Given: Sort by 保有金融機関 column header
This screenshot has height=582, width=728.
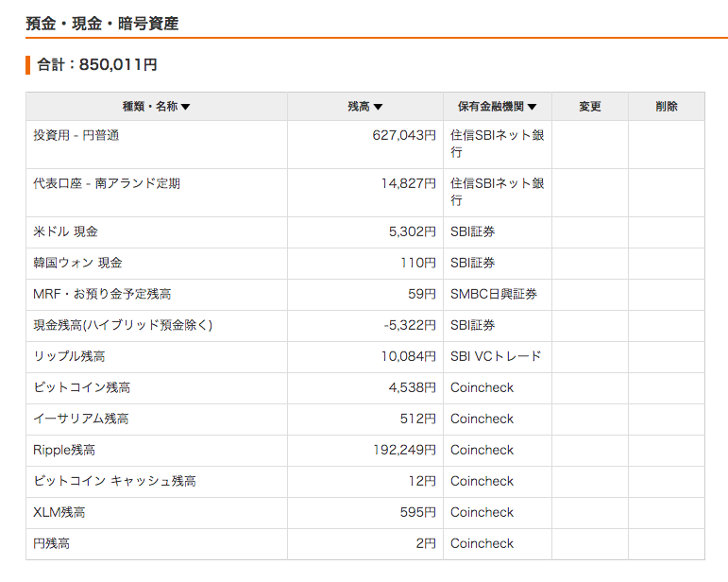Looking at the screenshot, I should [498, 107].
